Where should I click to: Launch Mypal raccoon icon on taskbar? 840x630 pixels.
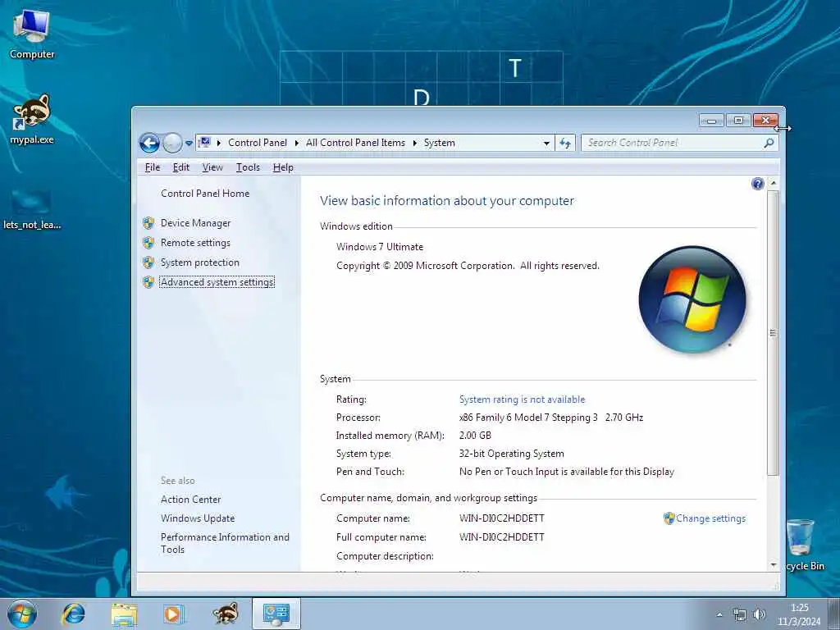(225, 614)
